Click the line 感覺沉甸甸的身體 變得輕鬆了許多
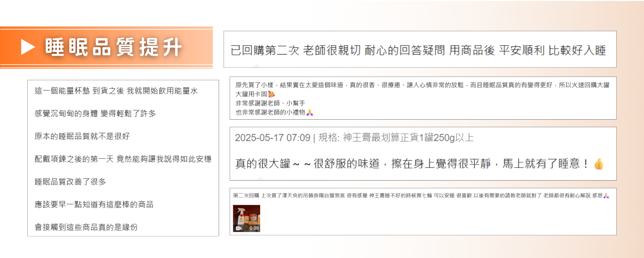 point(95,114)
